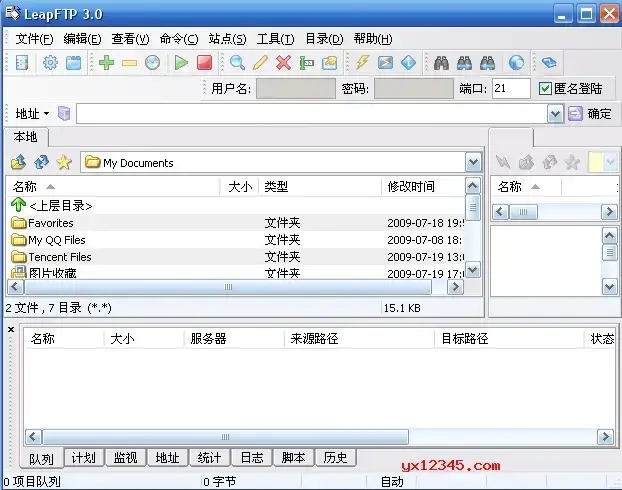Select the Favorites folder row

tap(236, 223)
